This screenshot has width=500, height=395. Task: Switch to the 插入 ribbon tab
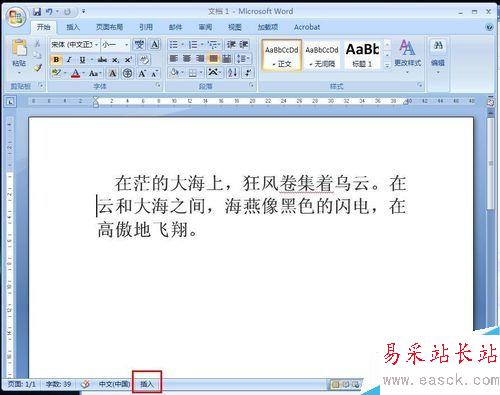(73, 27)
